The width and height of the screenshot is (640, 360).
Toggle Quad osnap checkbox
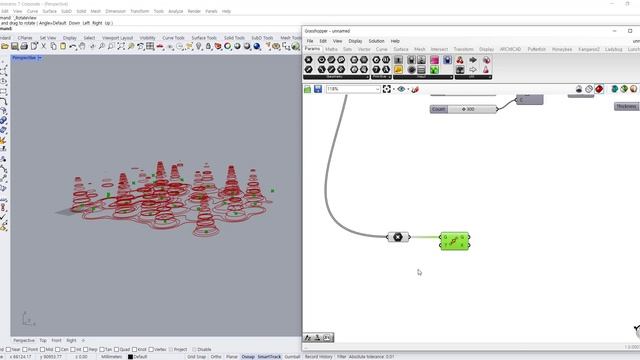point(117,349)
